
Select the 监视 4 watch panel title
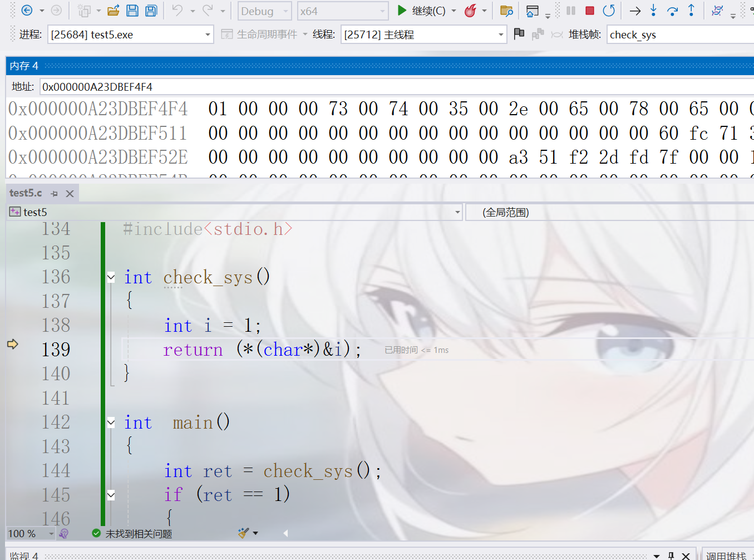[24, 556]
